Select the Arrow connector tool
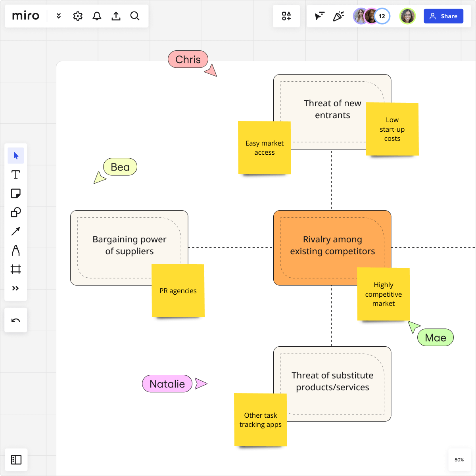476x476 pixels. tap(16, 231)
